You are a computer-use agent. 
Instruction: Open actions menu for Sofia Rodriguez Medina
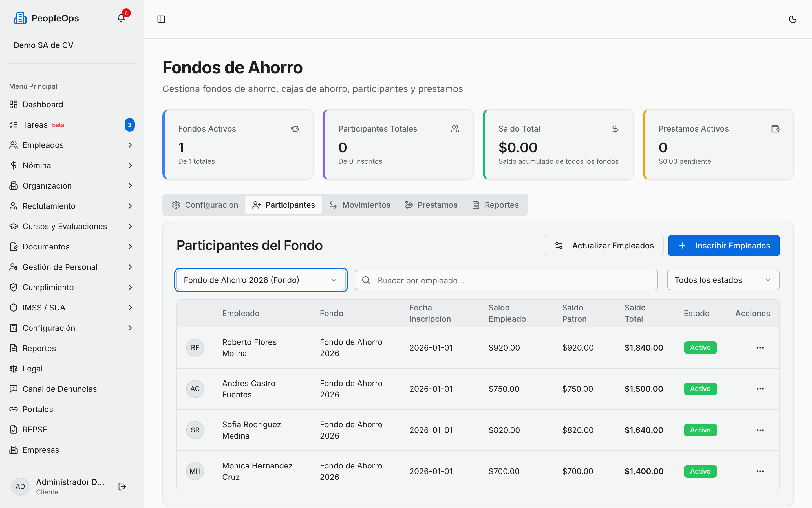pyautogui.click(x=760, y=430)
